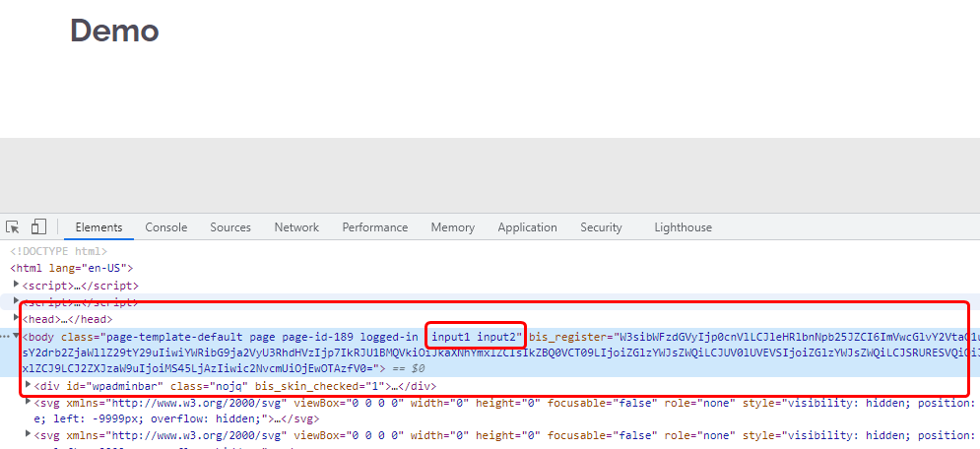Viewport: 980px width, 449px height.
Task: Select the DOCTYPE html line
Action: click(x=59, y=252)
